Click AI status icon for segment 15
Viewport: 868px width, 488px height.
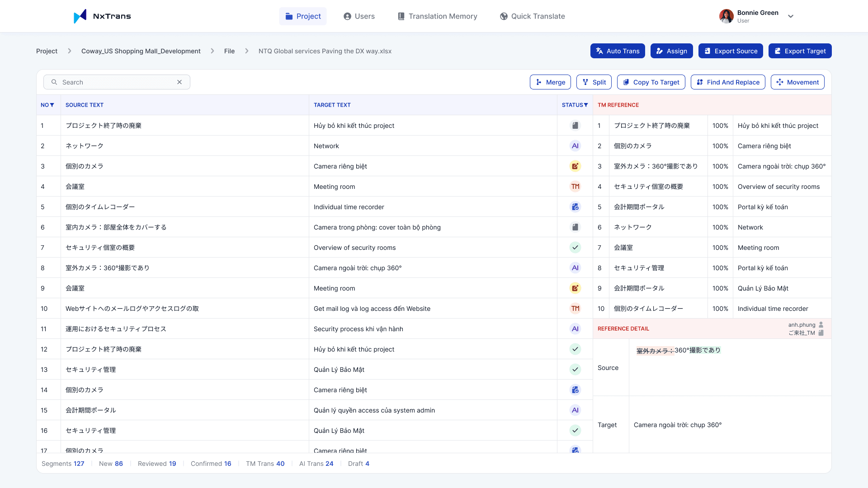[575, 410]
